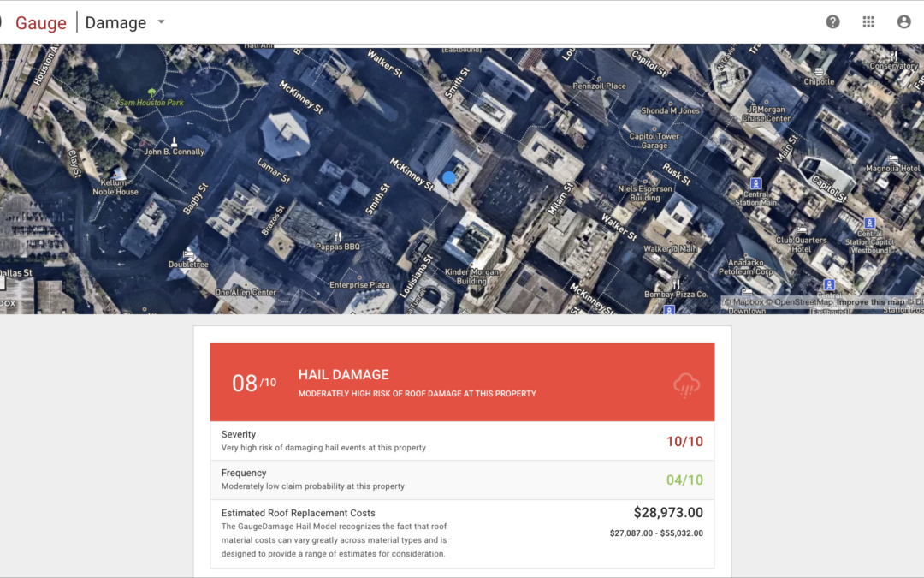Screen dimensions: 924x578
Task: Click the Walker @ Main map label
Action: click(x=671, y=249)
